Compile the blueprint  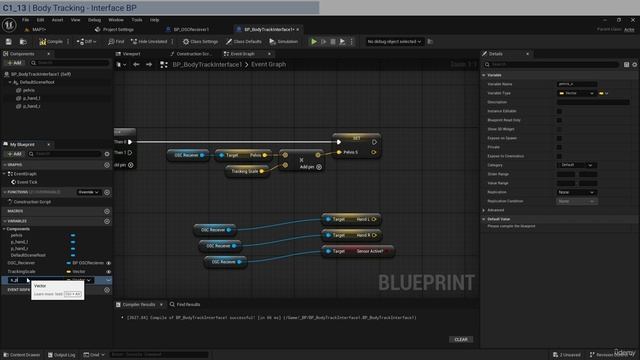coord(51,42)
